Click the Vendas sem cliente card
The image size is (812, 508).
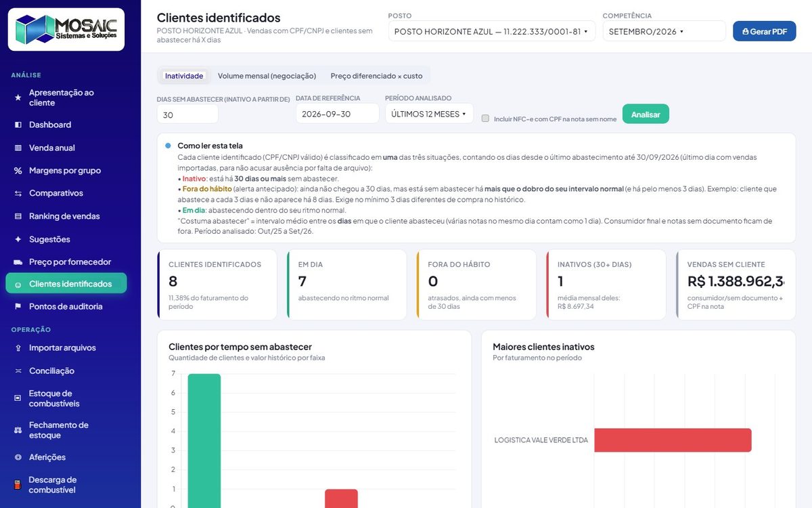[x=736, y=284]
